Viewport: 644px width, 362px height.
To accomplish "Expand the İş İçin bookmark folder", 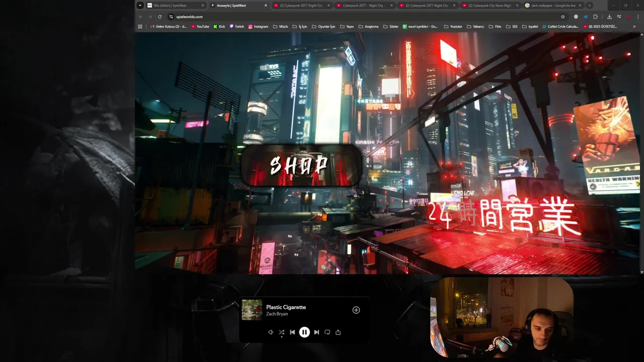I will click(300, 27).
